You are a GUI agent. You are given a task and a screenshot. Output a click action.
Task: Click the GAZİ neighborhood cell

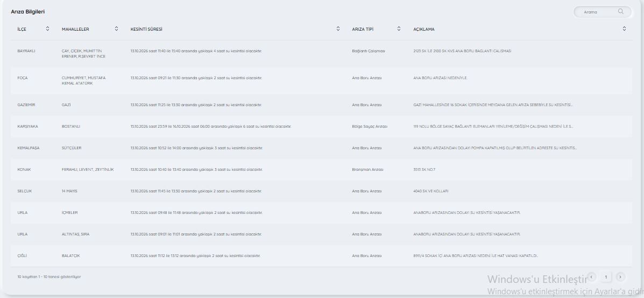point(66,105)
